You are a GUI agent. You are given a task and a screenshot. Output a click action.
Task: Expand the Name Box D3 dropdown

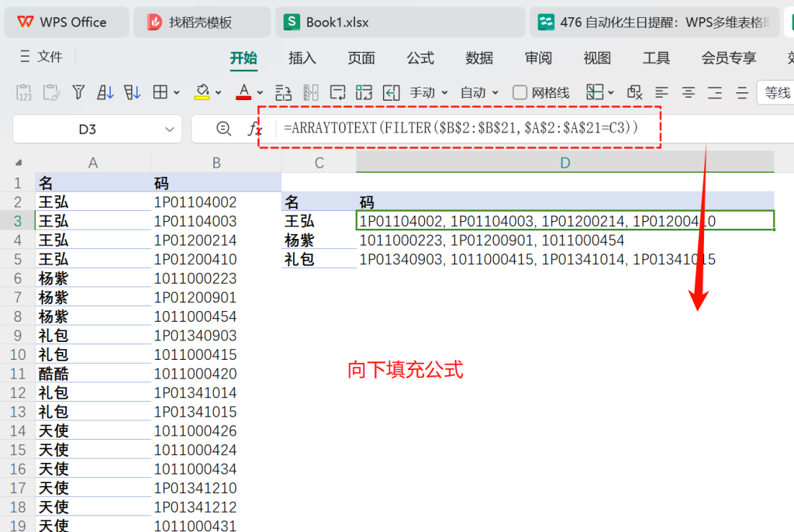(169, 130)
